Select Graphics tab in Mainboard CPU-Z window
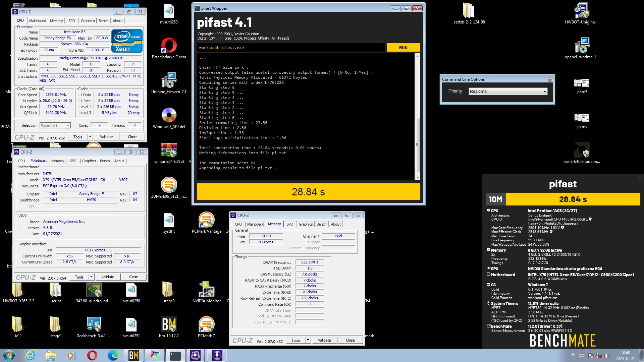The height and width of the screenshot is (362, 644). tap(89, 161)
